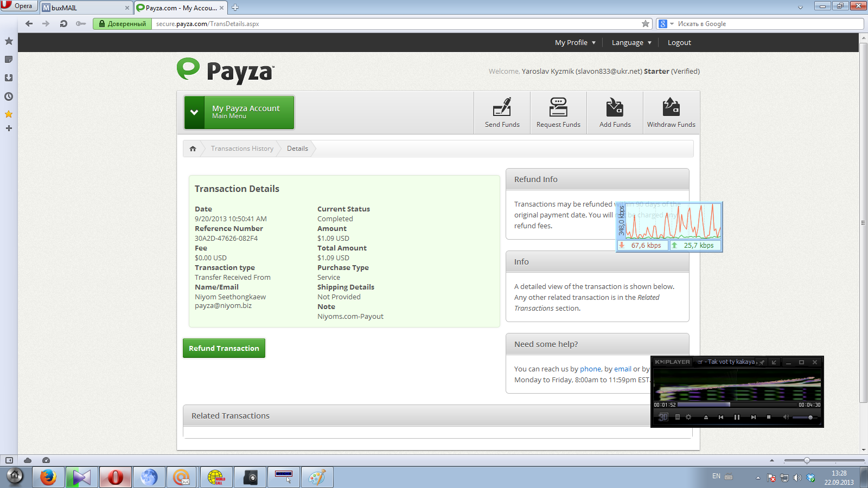The height and width of the screenshot is (488, 868).
Task: Launch Firefox from the Windows taskbar
Action: coord(48,477)
